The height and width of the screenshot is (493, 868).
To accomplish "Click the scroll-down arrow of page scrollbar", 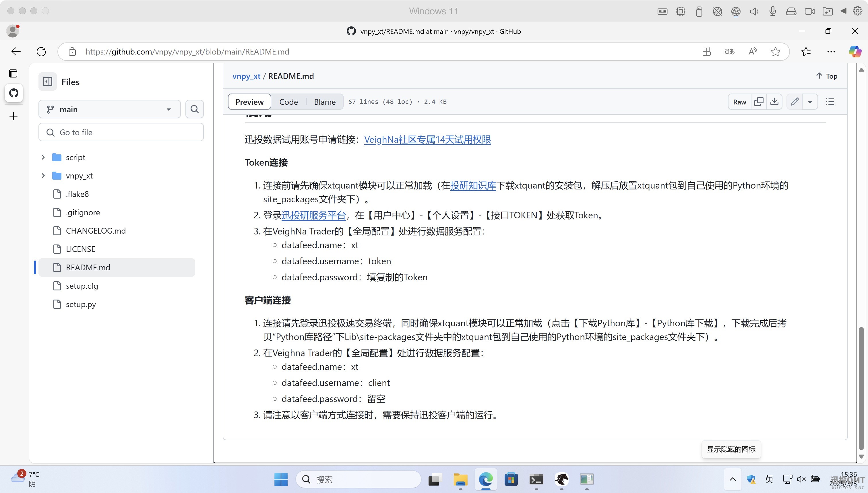I will point(862,457).
